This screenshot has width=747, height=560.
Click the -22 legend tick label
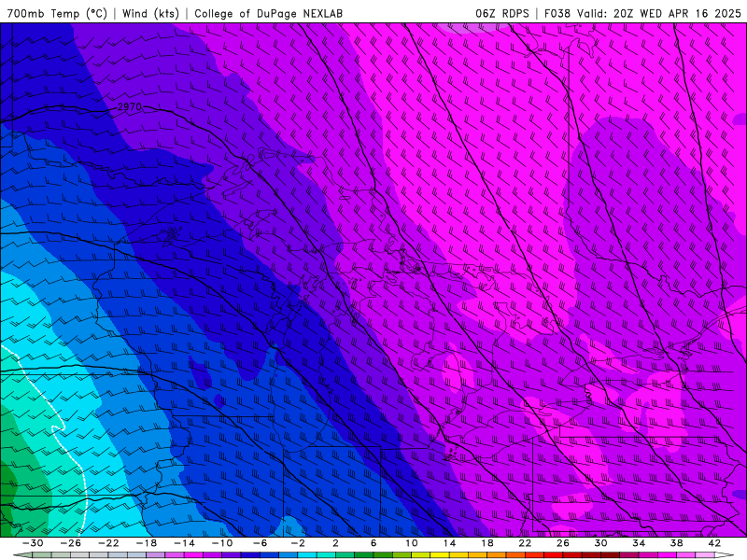tap(108, 543)
